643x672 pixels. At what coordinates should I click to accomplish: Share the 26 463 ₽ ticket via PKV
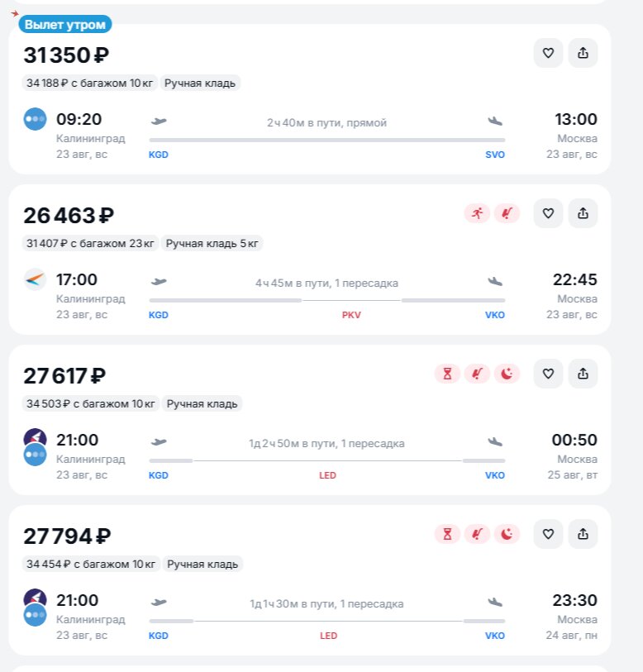click(583, 213)
